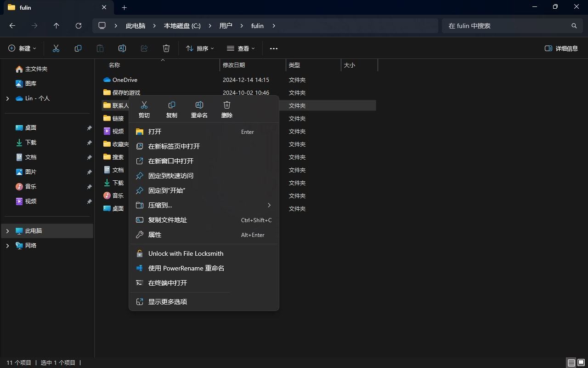Click the Delete trash icon in the toolbar

click(x=166, y=48)
